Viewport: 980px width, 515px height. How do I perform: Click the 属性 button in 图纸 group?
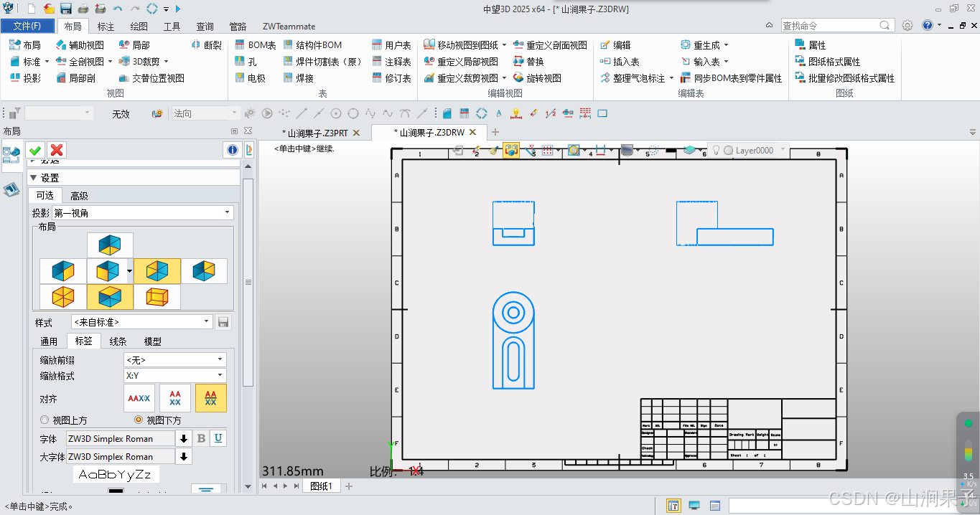tap(811, 44)
